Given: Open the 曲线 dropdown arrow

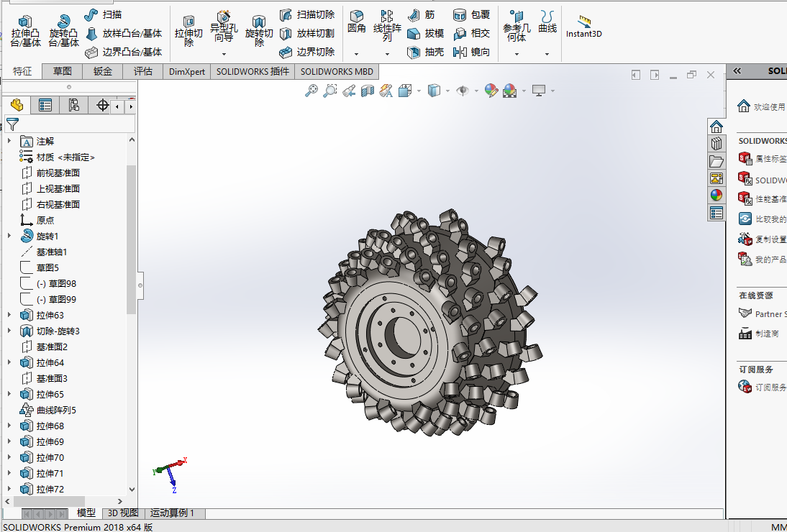Looking at the screenshot, I should [x=547, y=54].
